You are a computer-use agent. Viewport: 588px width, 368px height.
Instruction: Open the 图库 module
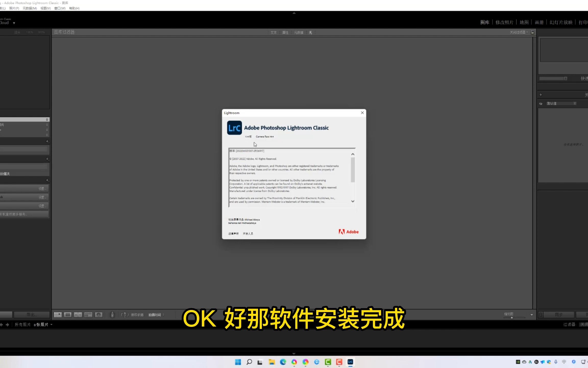[485, 22]
